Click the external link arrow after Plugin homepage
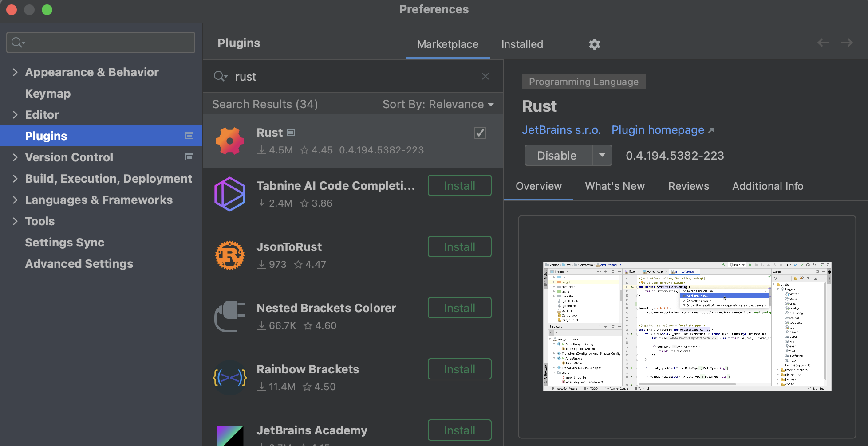 [x=711, y=130]
